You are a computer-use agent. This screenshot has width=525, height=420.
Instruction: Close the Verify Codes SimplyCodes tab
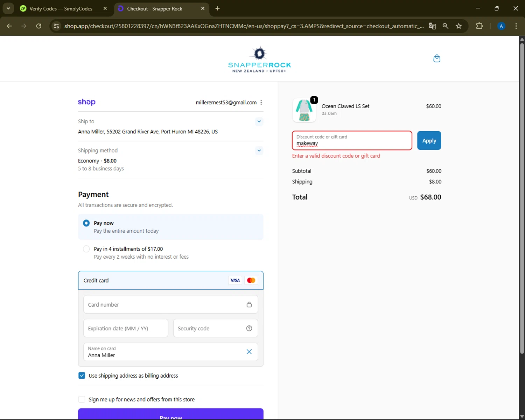coord(105,8)
